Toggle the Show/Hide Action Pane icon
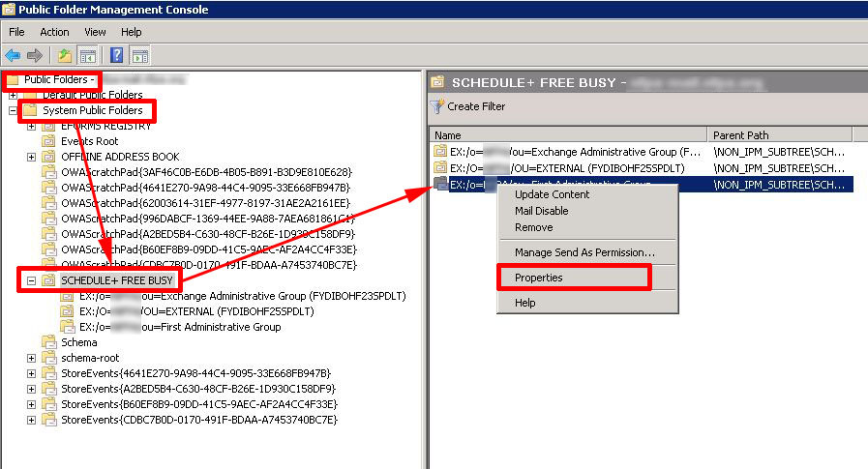 140,55
